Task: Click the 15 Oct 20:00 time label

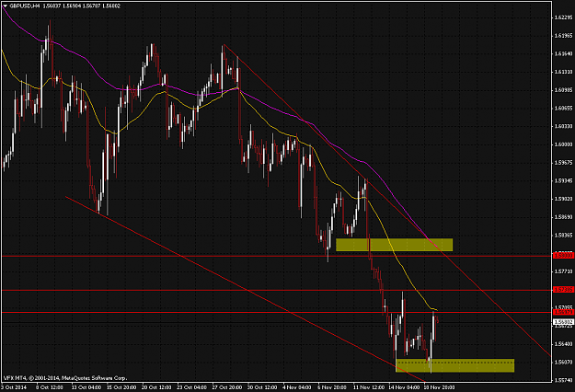Action: pyautogui.click(x=121, y=387)
